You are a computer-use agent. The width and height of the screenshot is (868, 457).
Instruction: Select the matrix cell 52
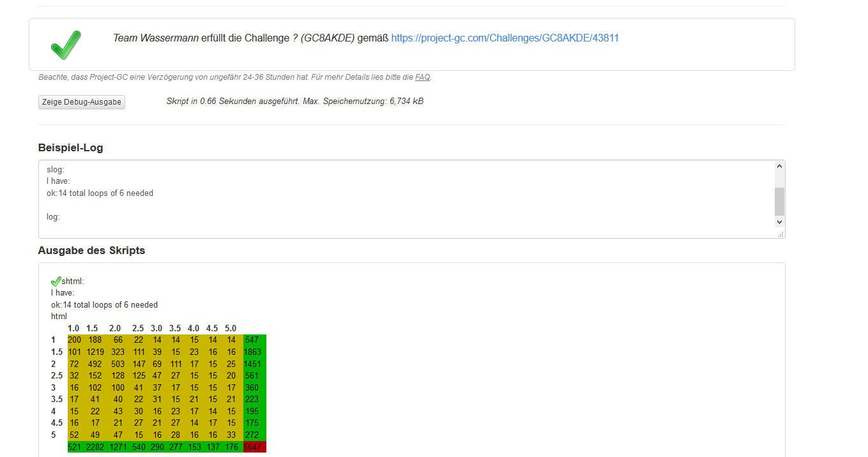[x=75, y=435]
